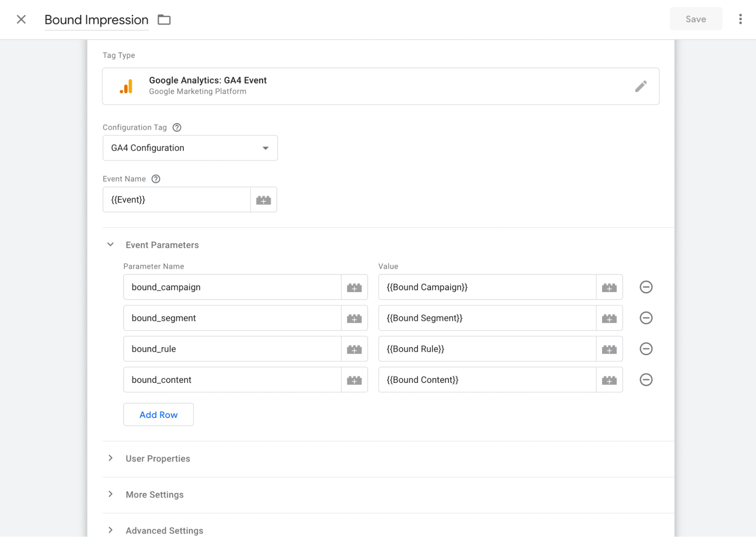Insert variable for {{Bound Content}} value
The image size is (756, 537).
click(x=609, y=380)
